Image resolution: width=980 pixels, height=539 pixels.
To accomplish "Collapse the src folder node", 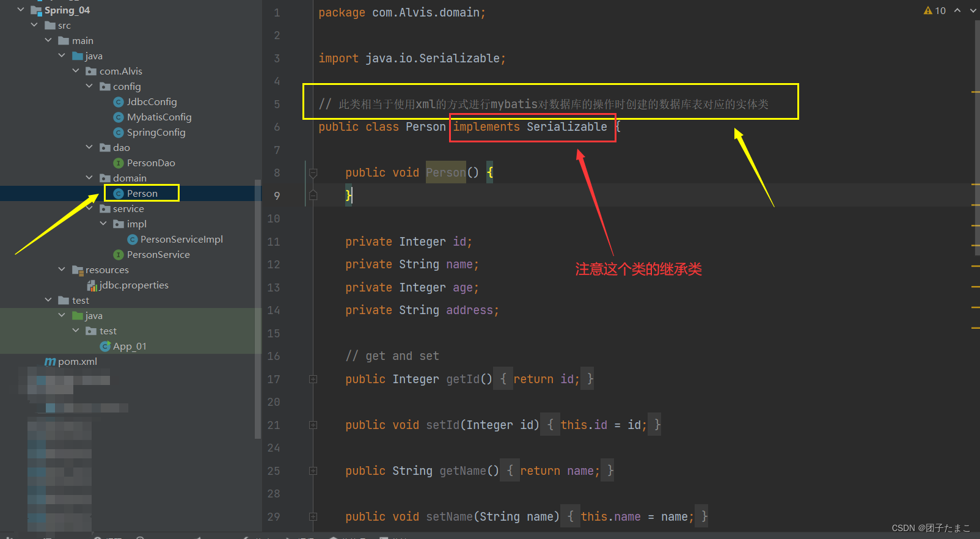I will (35, 25).
